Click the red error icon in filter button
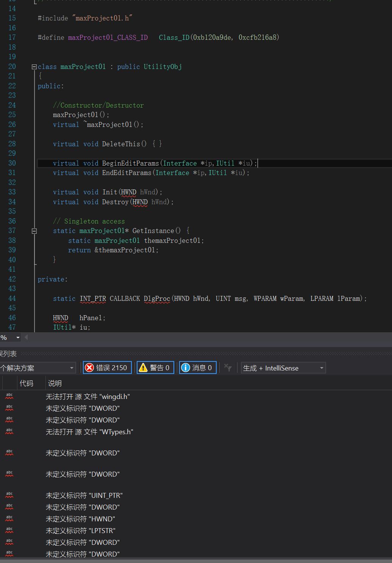392x563 pixels. pos(89,368)
